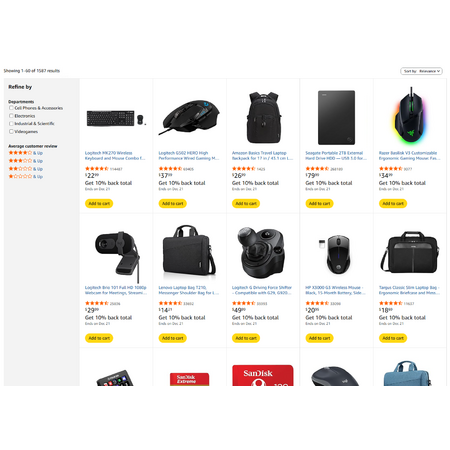Open star rating of Lenovo Laptop Bag
This screenshot has width=450, height=450.
(x=170, y=303)
